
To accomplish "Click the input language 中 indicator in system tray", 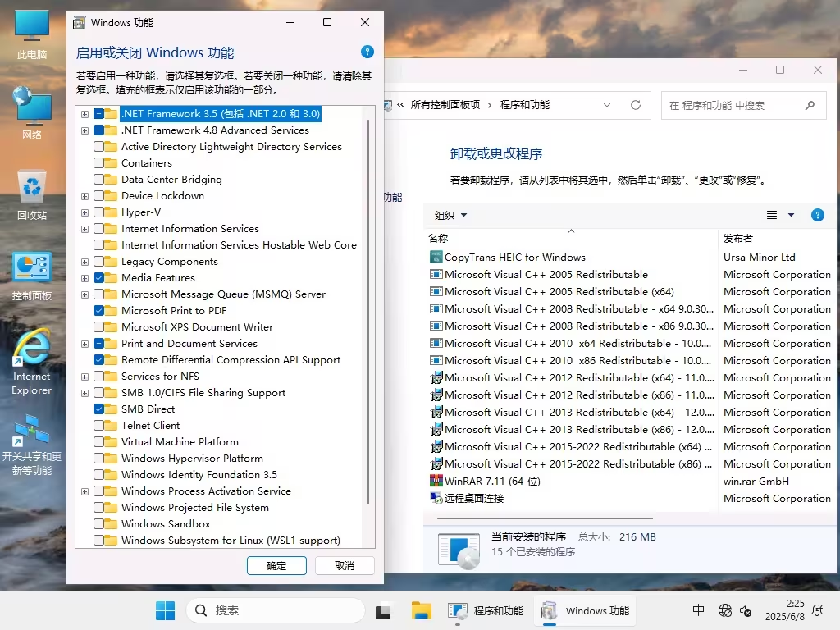I will click(x=699, y=610).
